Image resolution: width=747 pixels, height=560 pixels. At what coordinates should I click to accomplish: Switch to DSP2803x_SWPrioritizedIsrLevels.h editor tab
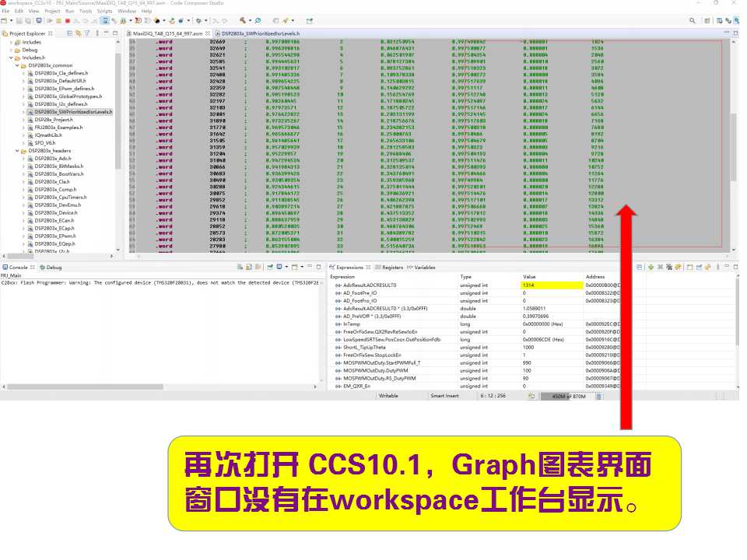click(x=258, y=33)
